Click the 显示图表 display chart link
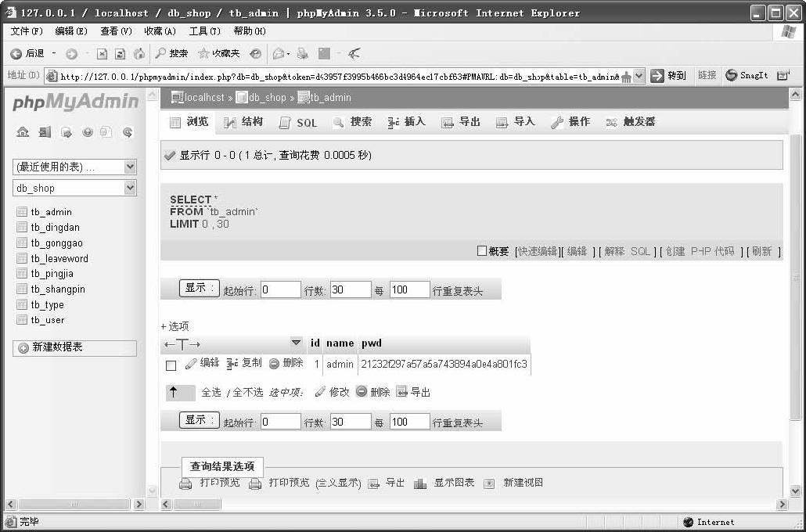 coord(444,483)
